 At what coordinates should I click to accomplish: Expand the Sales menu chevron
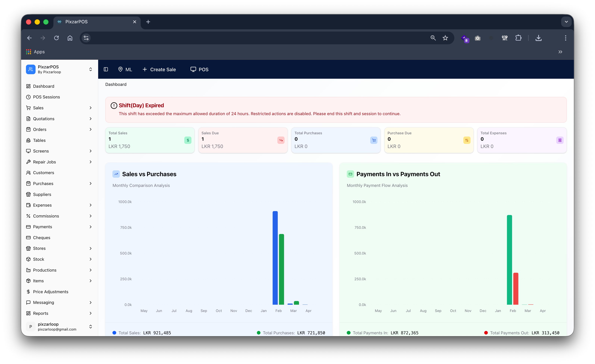pos(91,108)
